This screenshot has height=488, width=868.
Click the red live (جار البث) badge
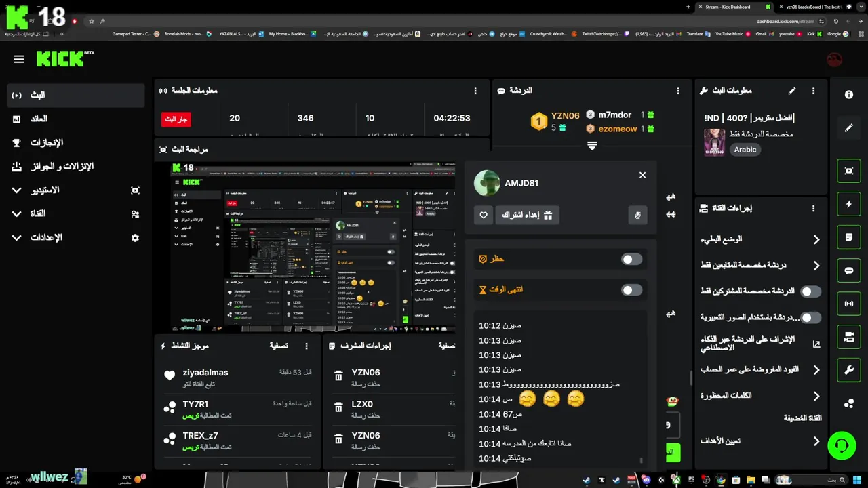tap(176, 119)
